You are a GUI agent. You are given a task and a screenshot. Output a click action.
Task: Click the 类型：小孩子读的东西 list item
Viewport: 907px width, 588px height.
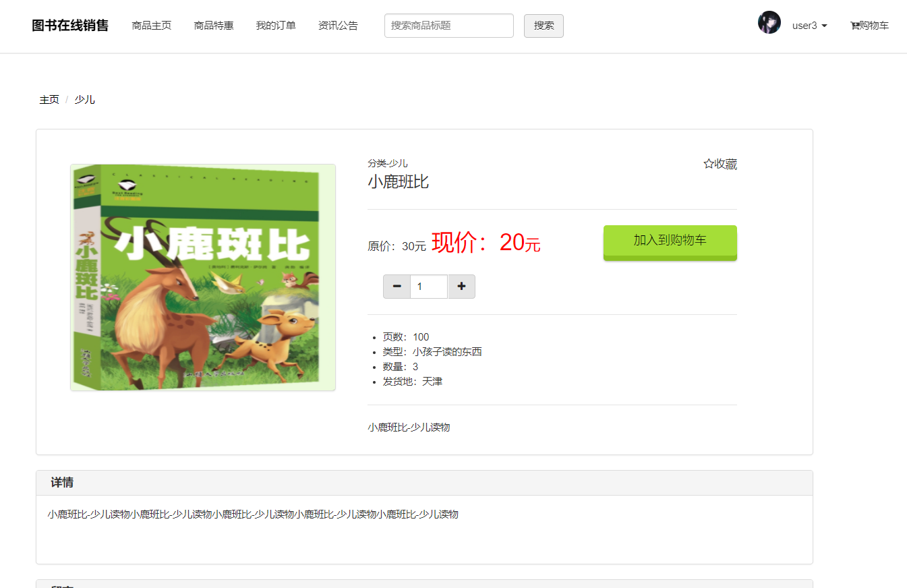pos(432,352)
